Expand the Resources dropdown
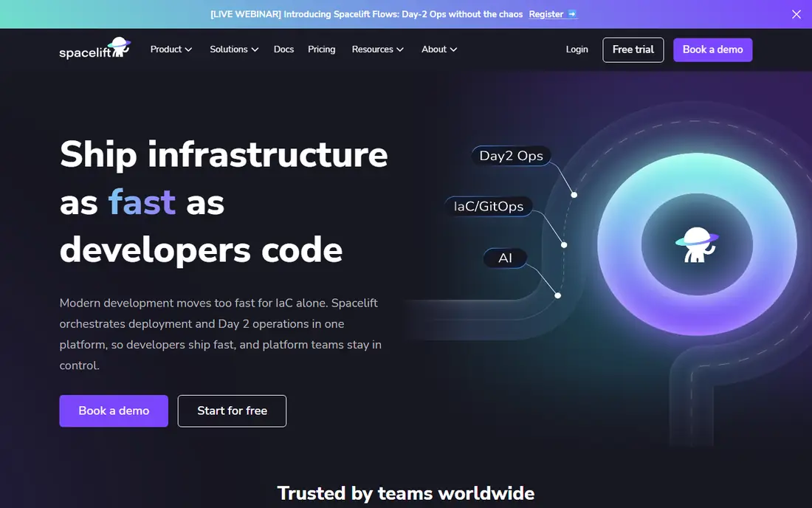812x508 pixels. pyautogui.click(x=377, y=49)
